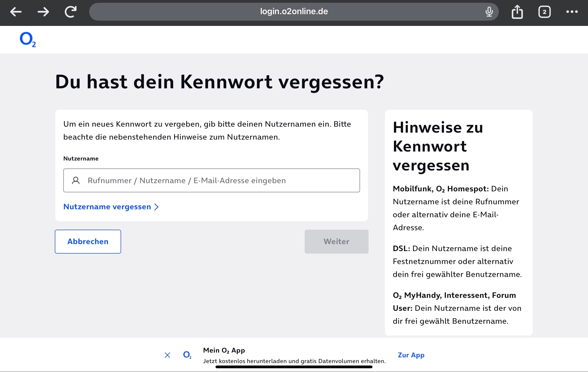Click the O2 logo in header
The height and width of the screenshot is (372, 588).
coord(28,40)
